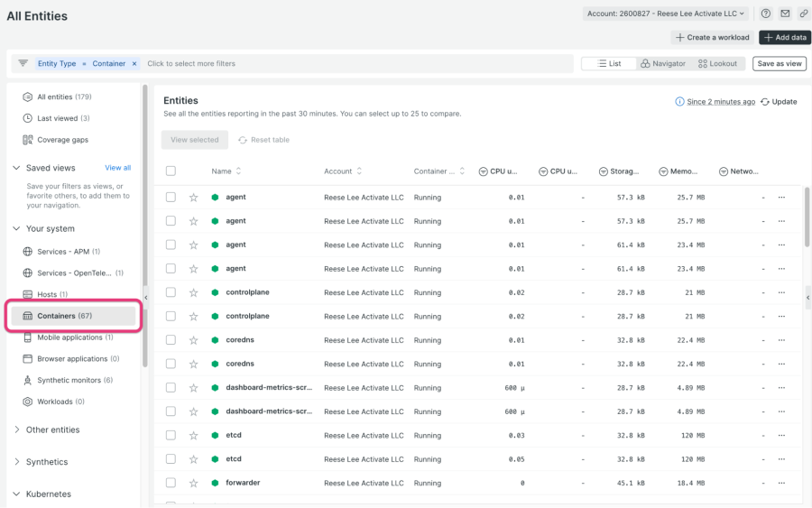Viewport: 812px width, 508px height.
Task: Collapse the Saved views section
Action: [16, 168]
